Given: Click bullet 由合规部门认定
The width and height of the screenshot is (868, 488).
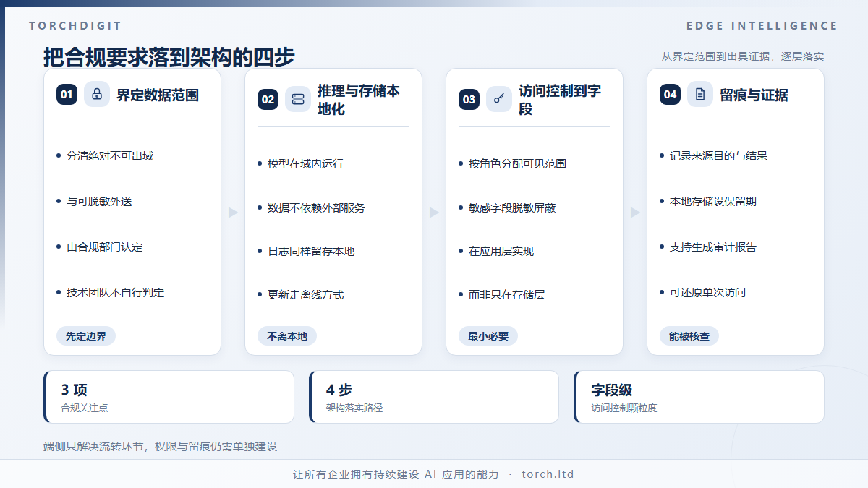Looking at the screenshot, I should click(x=105, y=247).
